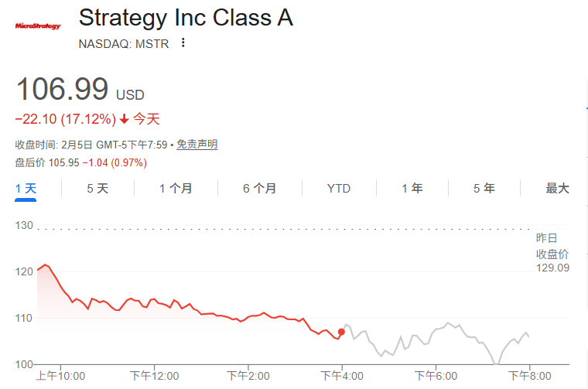
Task: Select the 5 年 tab
Action: click(484, 188)
